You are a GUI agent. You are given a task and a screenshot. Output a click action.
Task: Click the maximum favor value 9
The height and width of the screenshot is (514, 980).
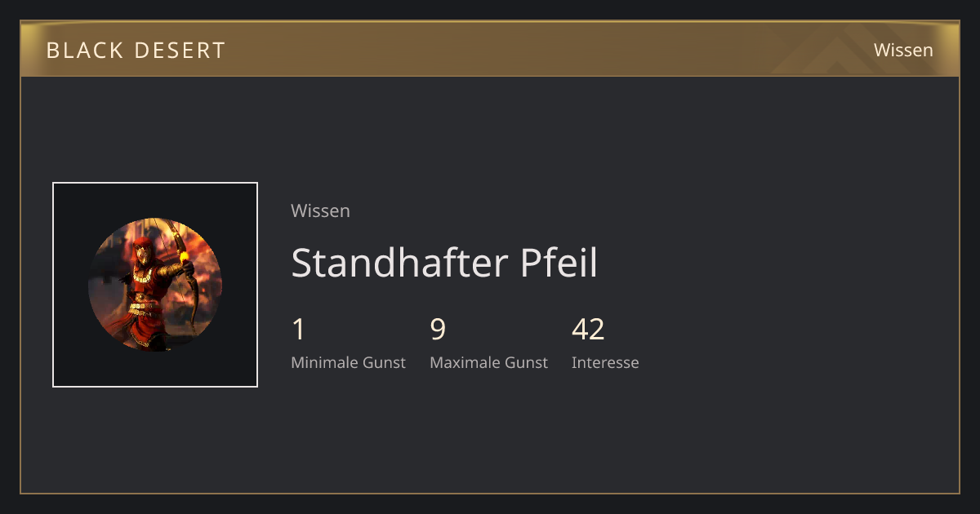coord(438,330)
